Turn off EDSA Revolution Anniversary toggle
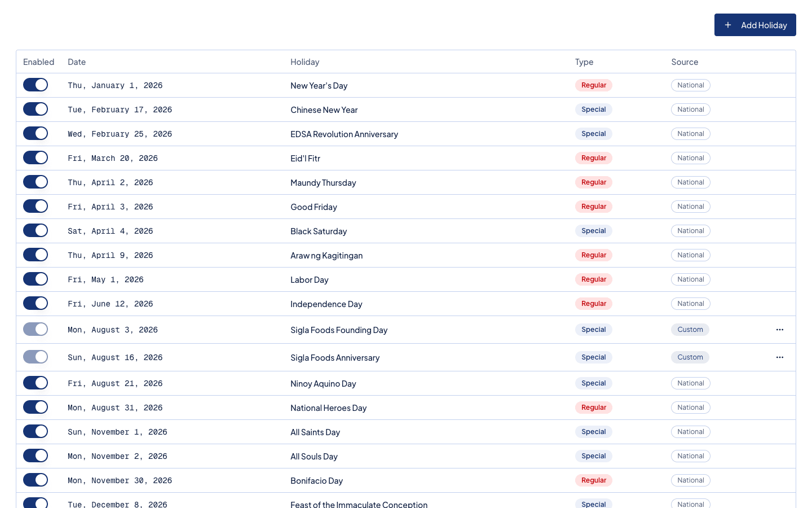 click(x=36, y=133)
